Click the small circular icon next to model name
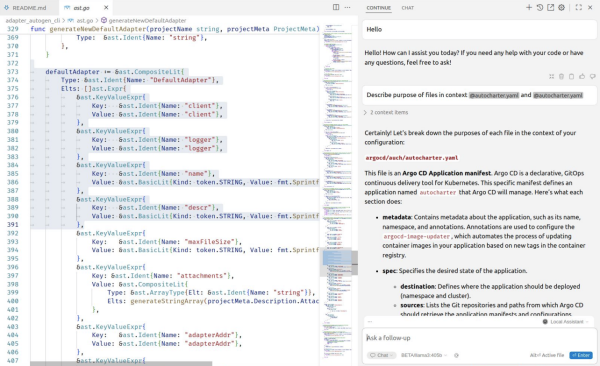 coord(456,355)
